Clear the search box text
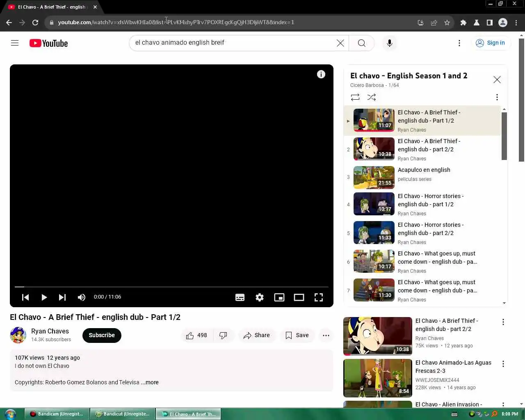The image size is (525, 420). [340, 43]
